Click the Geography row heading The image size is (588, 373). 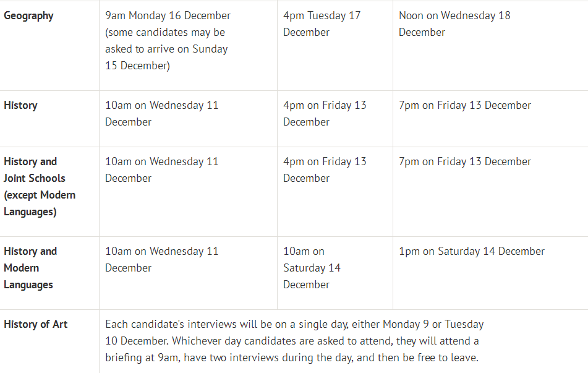(x=28, y=15)
